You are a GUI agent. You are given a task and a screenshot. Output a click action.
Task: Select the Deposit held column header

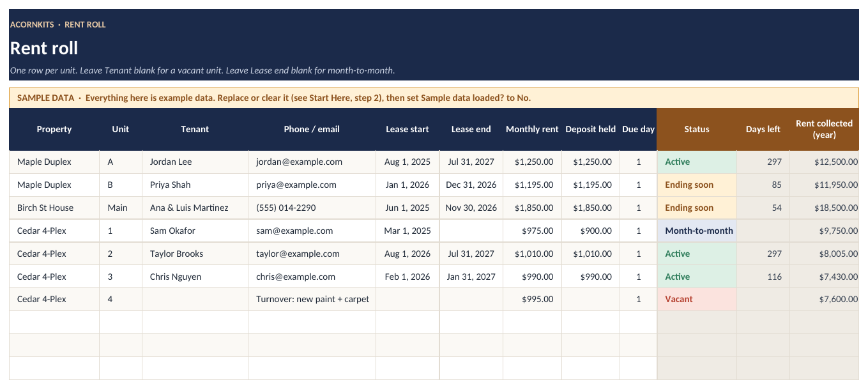coord(591,129)
